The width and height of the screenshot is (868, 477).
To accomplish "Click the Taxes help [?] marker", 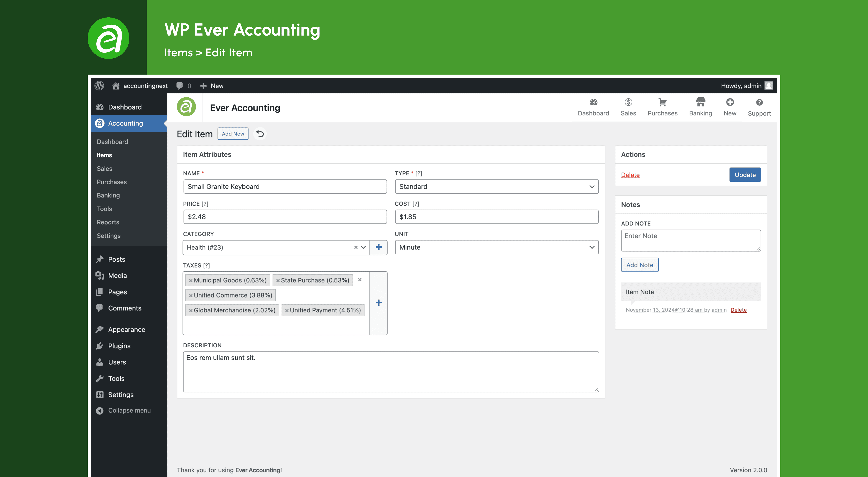I will click(206, 265).
